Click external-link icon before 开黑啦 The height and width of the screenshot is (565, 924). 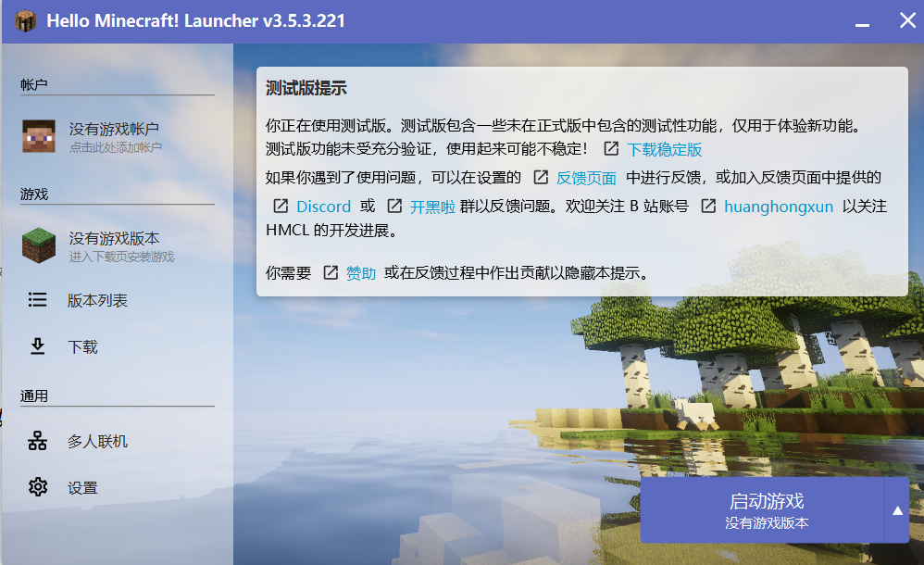(x=394, y=206)
